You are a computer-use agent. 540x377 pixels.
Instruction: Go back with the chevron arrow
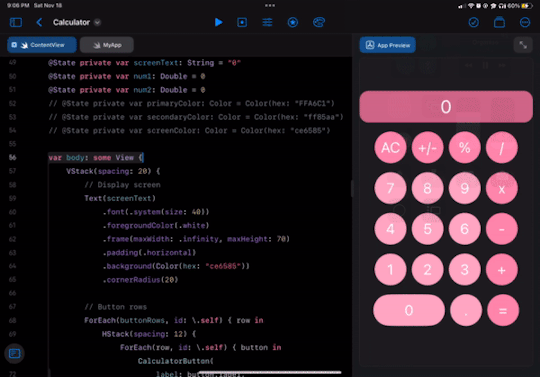click(x=39, y=22)
